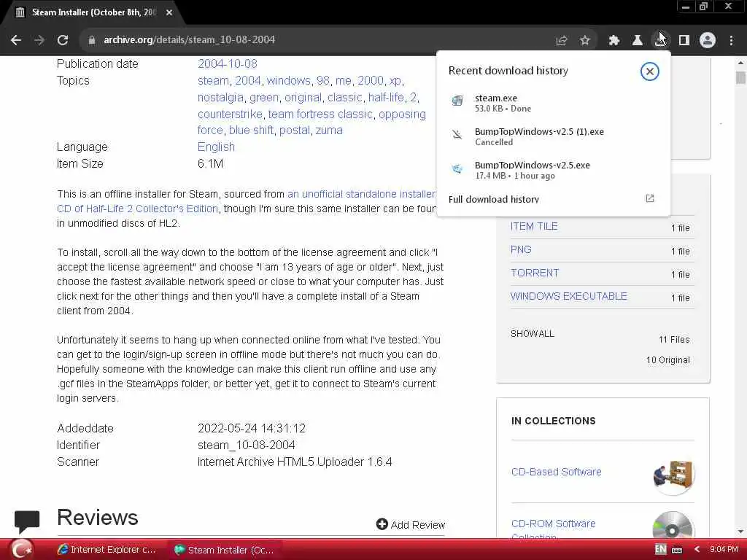Open the on-screen keyboard tray icon
The width and height of the screenshot is (747, 560).
[x=677, y=550]
